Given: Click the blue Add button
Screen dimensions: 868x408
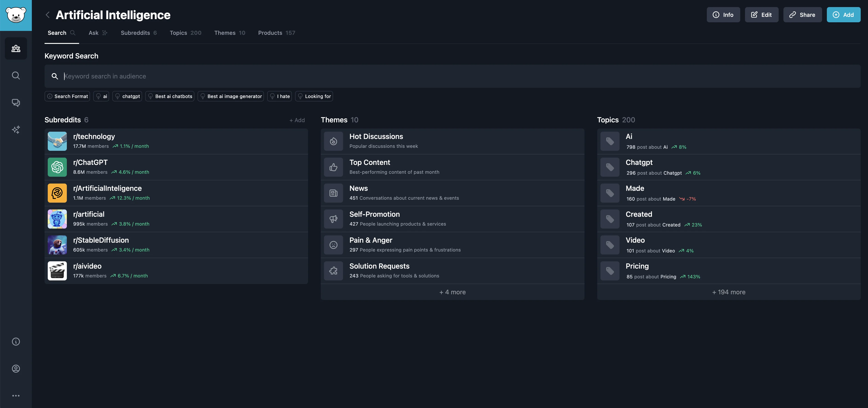Looking at the screenshot, I should click(x=843, y=15).
